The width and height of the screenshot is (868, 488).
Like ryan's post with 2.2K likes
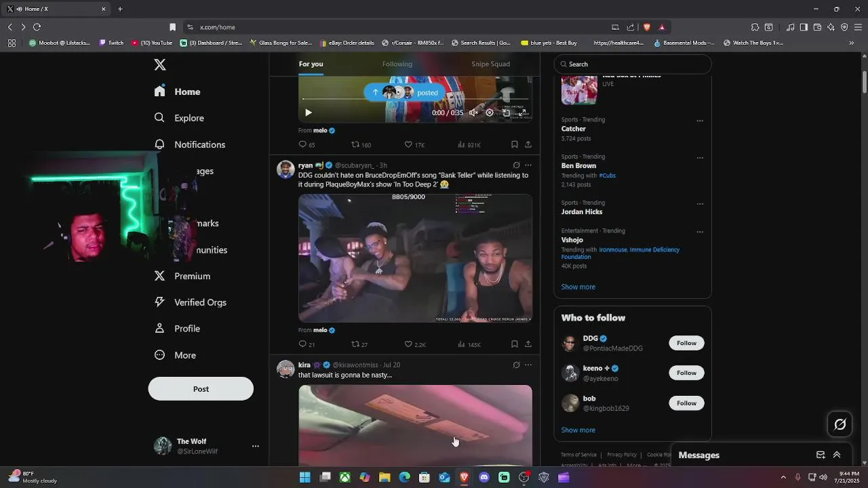click(x=408, y=344)
